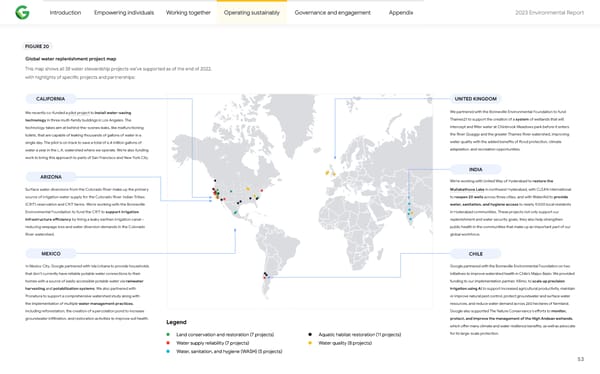Select the CALIFORNIA callout label
600x374 pixels.
[x=51, y=99]
